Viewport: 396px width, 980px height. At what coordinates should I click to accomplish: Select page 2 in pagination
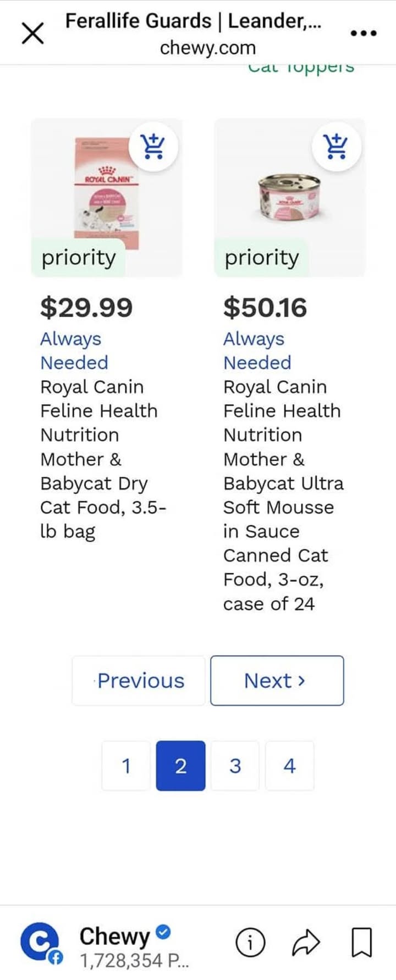click(x=180, y=766)
